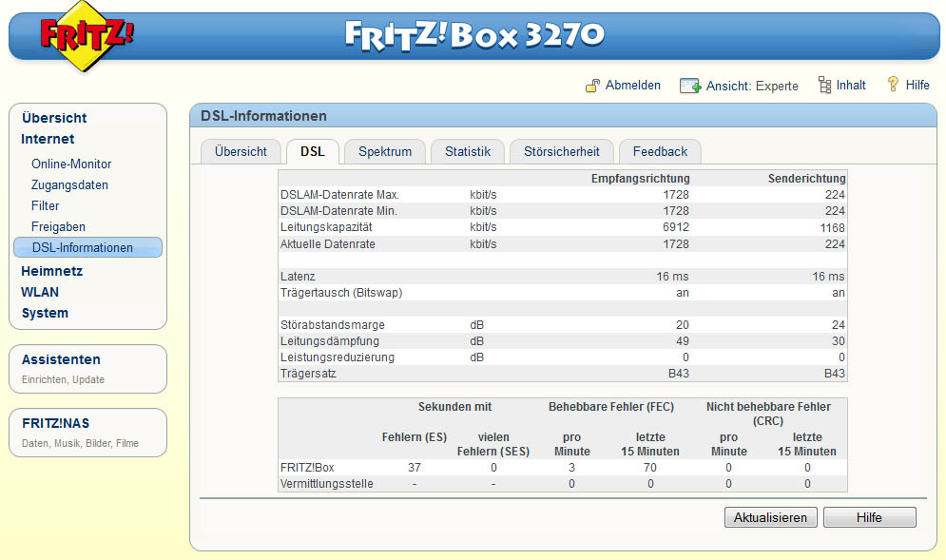Open Freigaben in sidebar
Image resolution: width=946 pixels, height=560 pixels.
click(58, 227)
